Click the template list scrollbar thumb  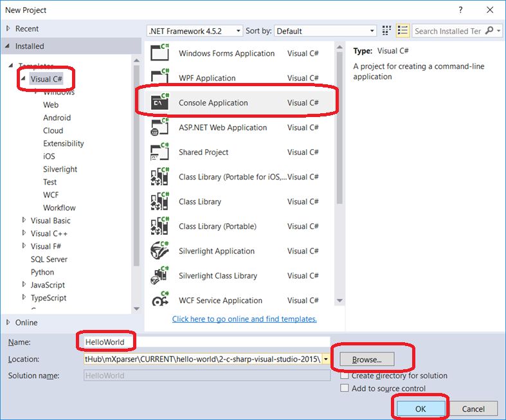339,128
